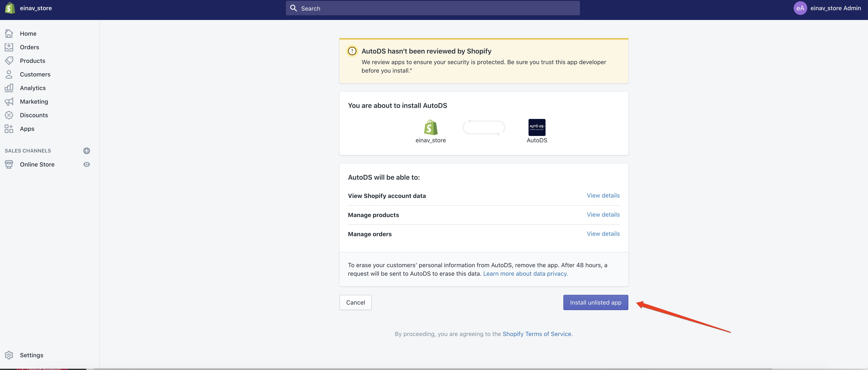The height and width of the screenshot is (370, 868).
Task: View details for Shopify account data
Action: 603,195
